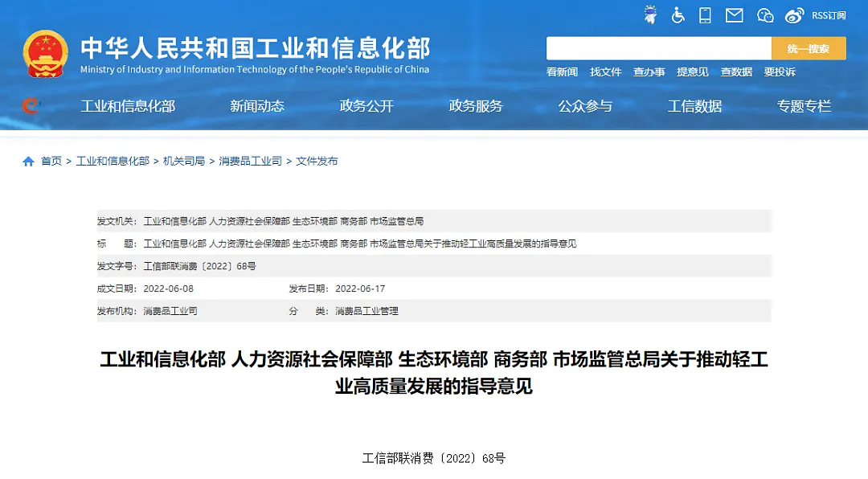Open the 专题专栏 navigation menu

(x=804, y=106)
